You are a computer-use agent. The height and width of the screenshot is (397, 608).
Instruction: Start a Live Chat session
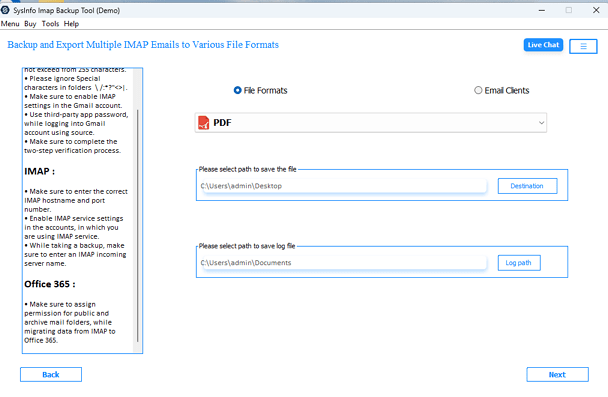click(x=543, y=45)
